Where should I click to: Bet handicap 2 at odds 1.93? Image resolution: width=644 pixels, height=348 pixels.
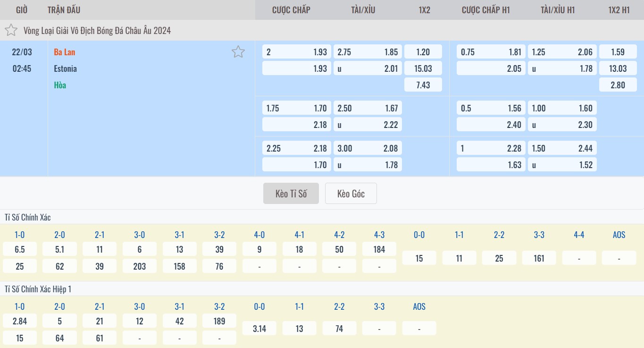[x=296, y=52]
